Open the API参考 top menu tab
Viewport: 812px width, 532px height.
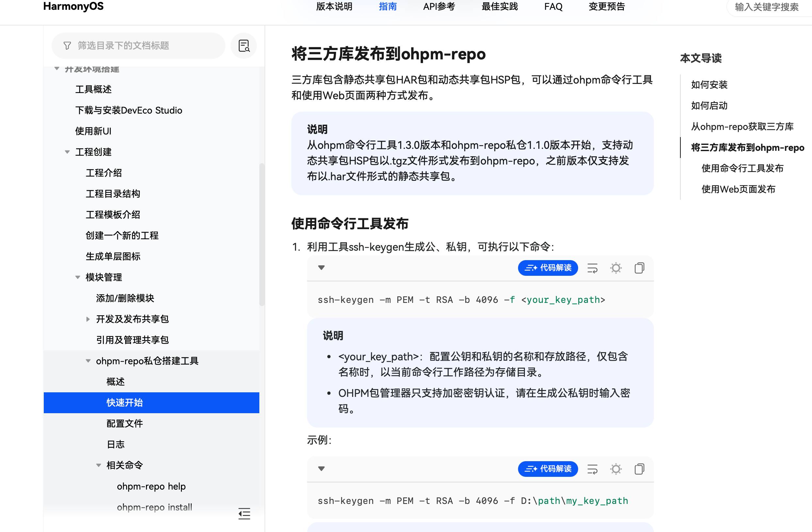click(439, 7)
